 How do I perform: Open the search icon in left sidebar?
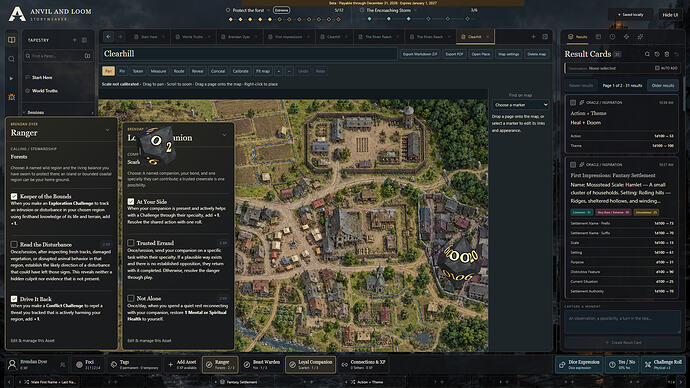12,59
